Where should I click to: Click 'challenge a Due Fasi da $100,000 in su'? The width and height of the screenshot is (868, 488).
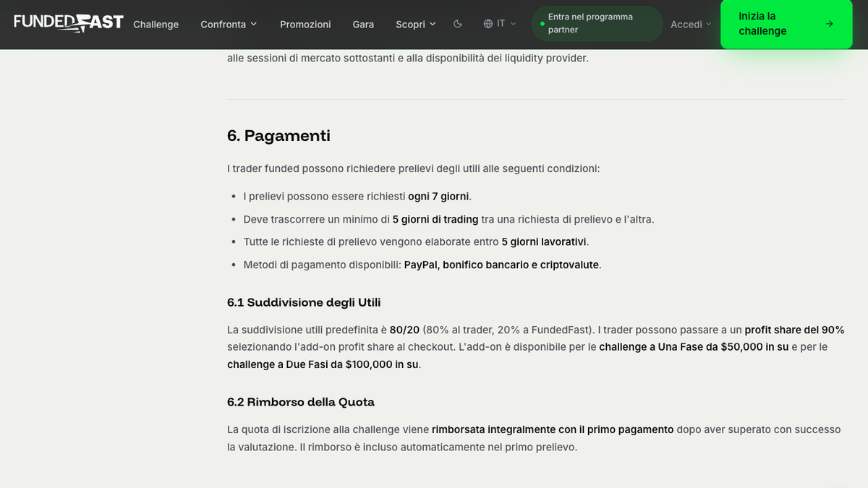click(323, 364)
